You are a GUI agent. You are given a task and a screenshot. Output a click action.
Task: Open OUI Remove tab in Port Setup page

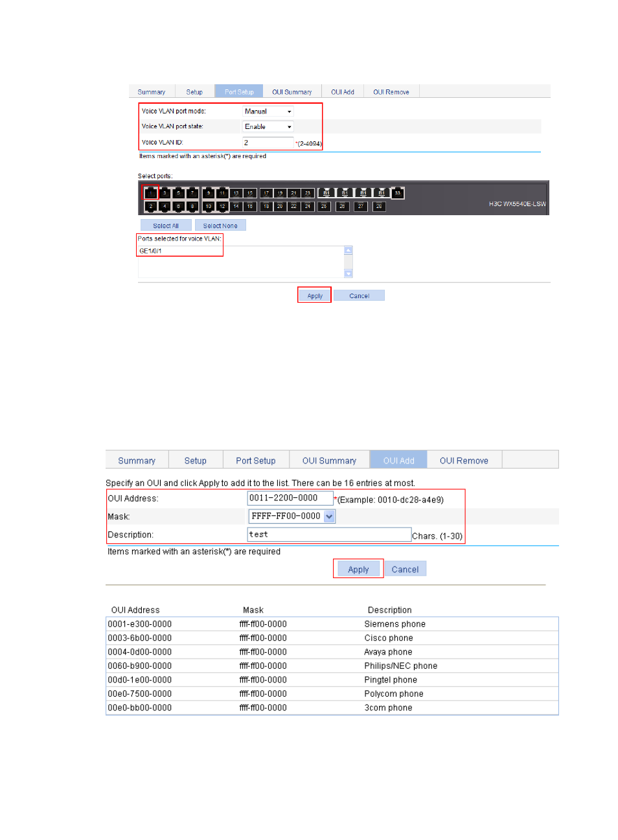point(391,92)
